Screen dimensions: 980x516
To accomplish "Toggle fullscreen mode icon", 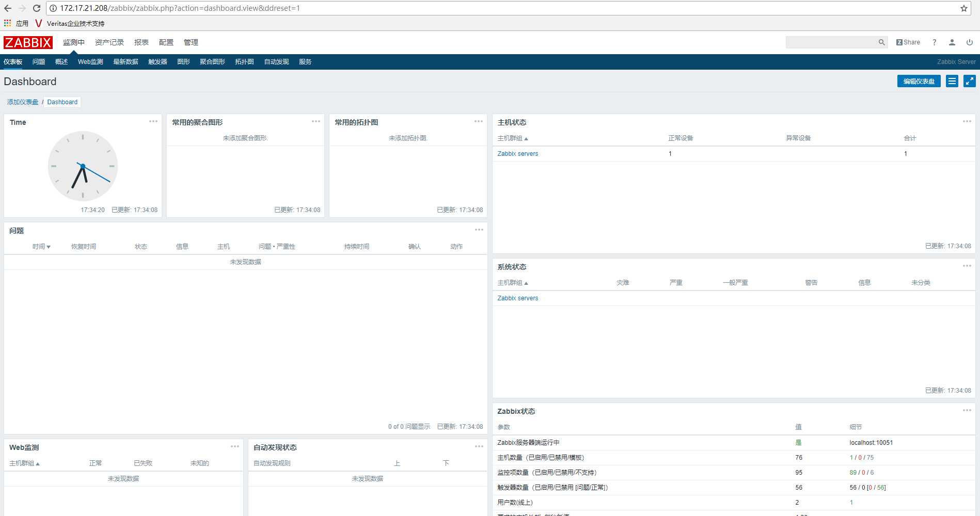I will click(970, 81).
